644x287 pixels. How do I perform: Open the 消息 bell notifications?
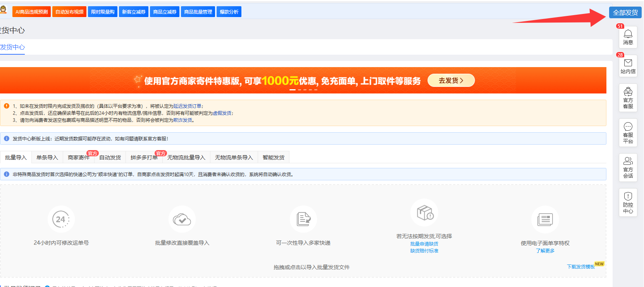pyautogui.click(x=628, y=37)
